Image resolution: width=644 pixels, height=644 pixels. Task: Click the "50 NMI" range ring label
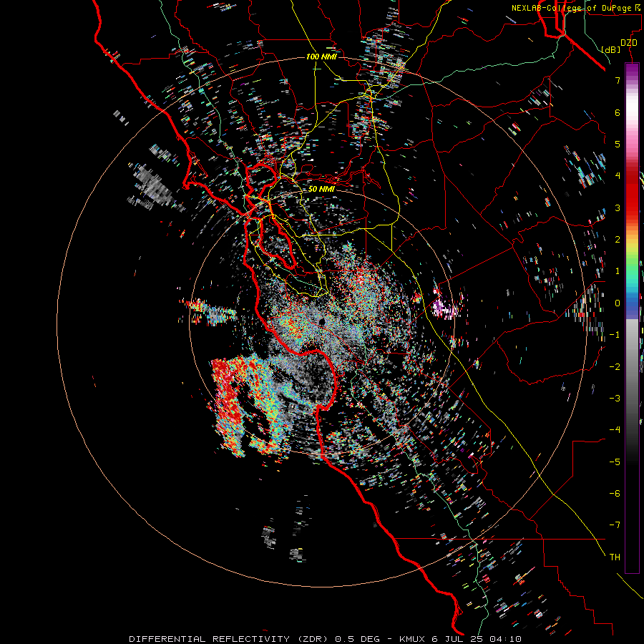tap(321, 189)
